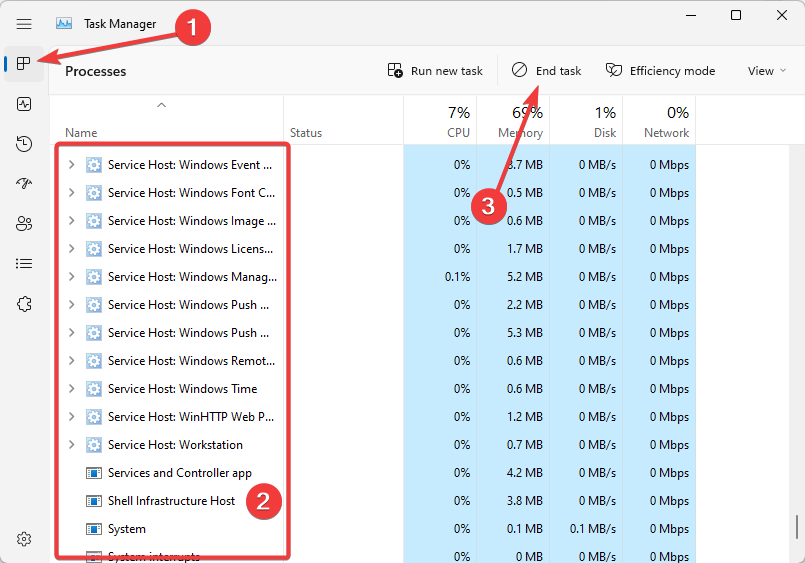805x563 pixels.
Task: Expand Service Host: Windows Manag... group
Action: [71, 277]
